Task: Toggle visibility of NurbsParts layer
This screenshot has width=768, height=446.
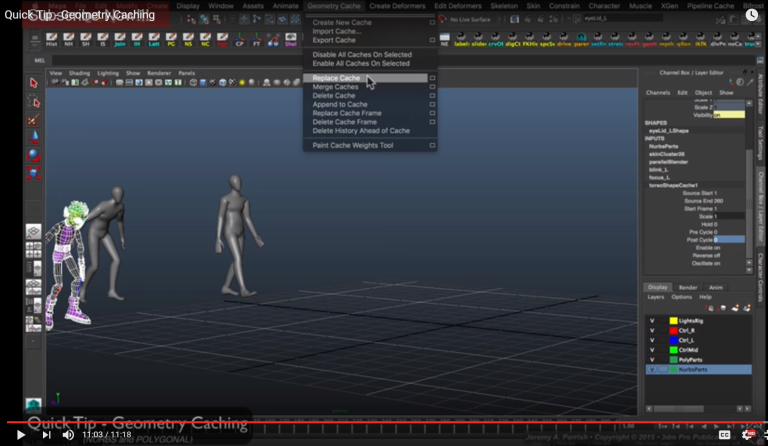Action: click(652, 370)
